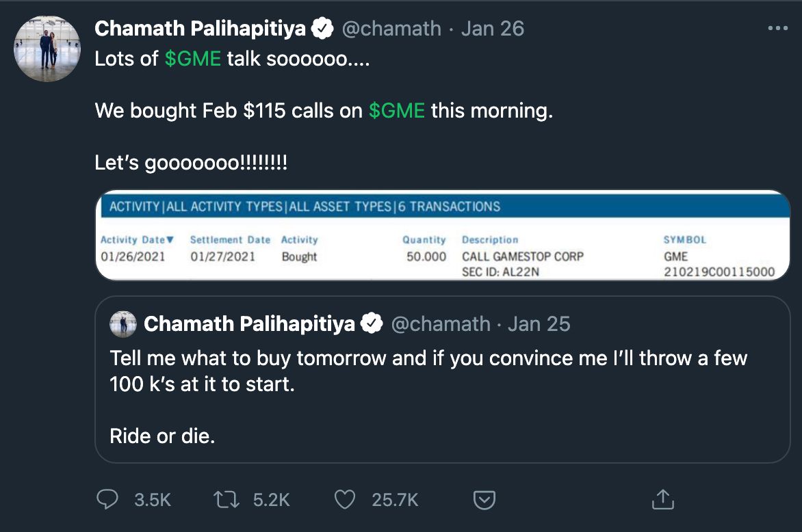Open the three-dot more options menu

[778, 29]
